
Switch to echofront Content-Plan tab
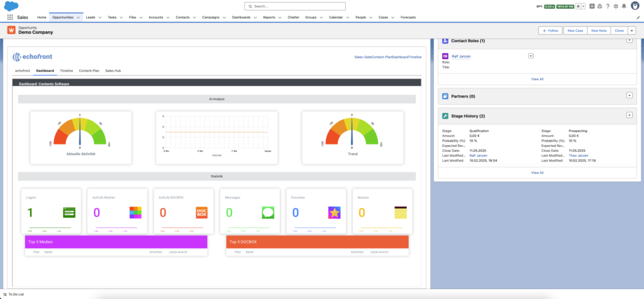pyautogui.click(x=89, y=70)
